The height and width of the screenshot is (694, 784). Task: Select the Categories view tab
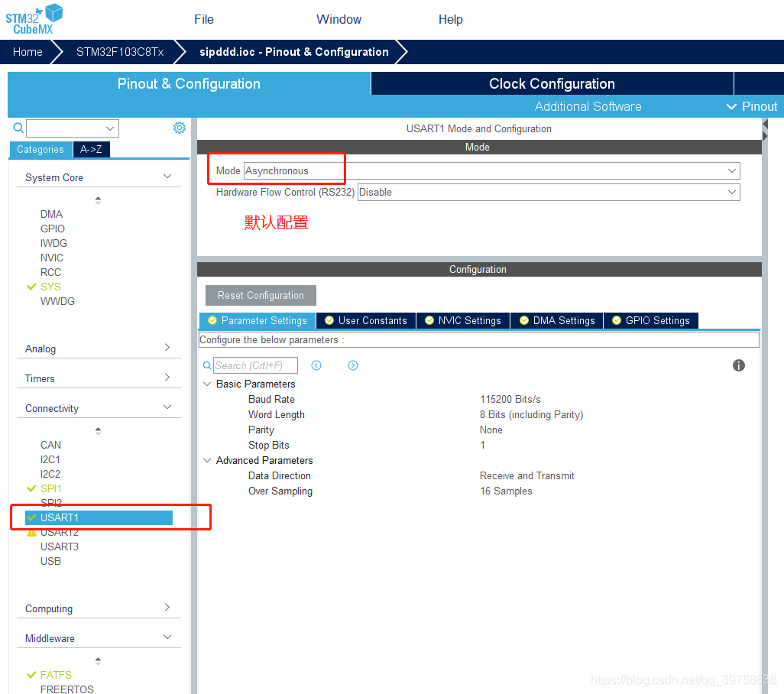point(40,150)
